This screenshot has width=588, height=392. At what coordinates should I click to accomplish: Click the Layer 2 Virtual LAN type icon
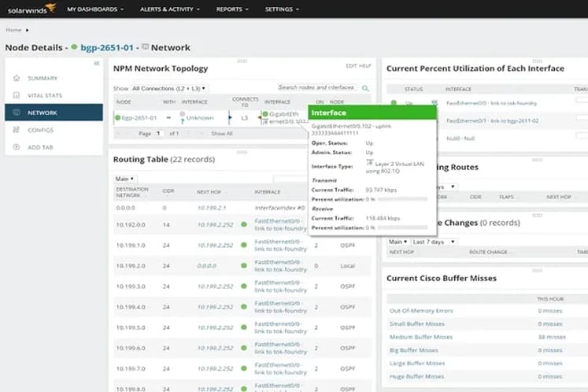[x=370, y=162]
